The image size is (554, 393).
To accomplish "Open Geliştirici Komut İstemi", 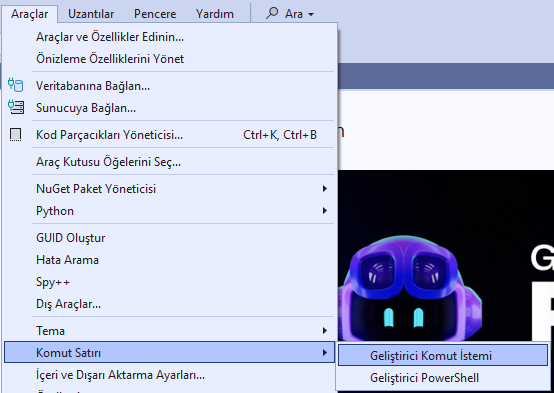I will click(x=443, y=356).
